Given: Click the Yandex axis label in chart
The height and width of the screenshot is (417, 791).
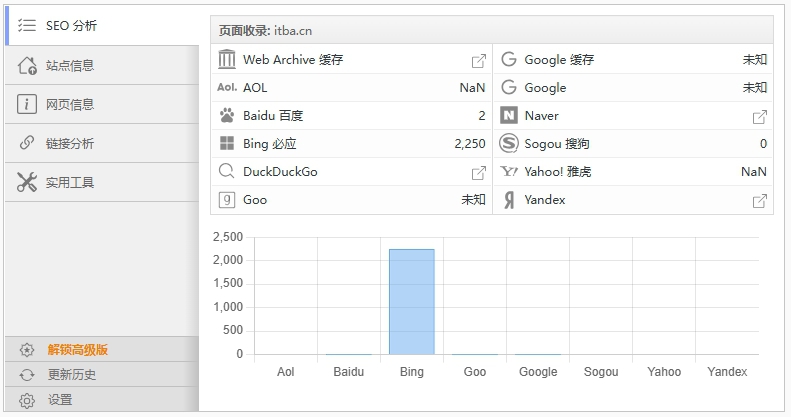Looking at the screenshot, I should click(x=727, y=372).
